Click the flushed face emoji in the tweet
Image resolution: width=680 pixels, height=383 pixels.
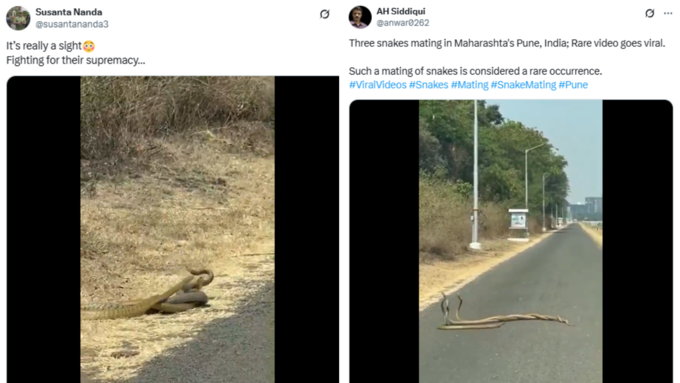[x=89, y=46]
